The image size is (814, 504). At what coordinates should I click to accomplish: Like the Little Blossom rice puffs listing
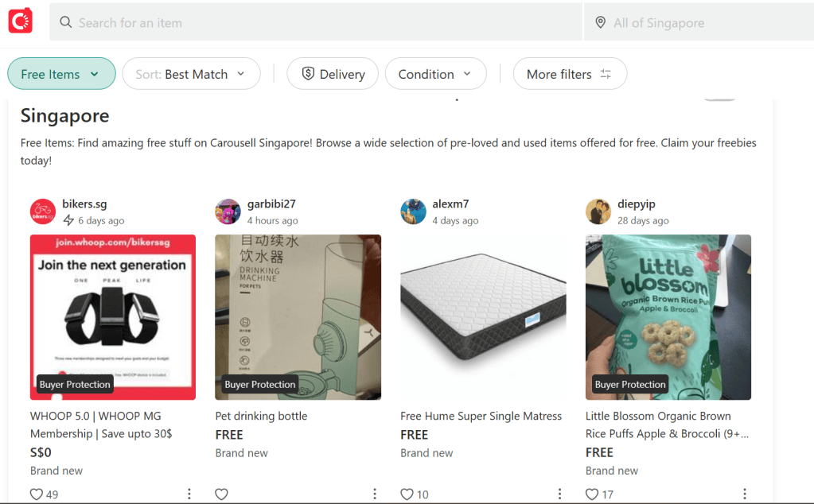(592, 494)
